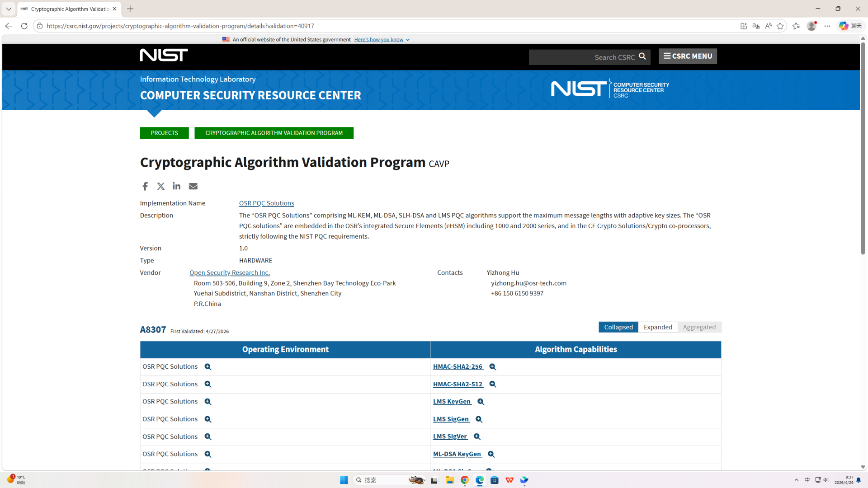The width and height of the screenshot is (868, 488).
Task: Open details magnifier beside LMS SigVer
Action: [x=477, y=436]
